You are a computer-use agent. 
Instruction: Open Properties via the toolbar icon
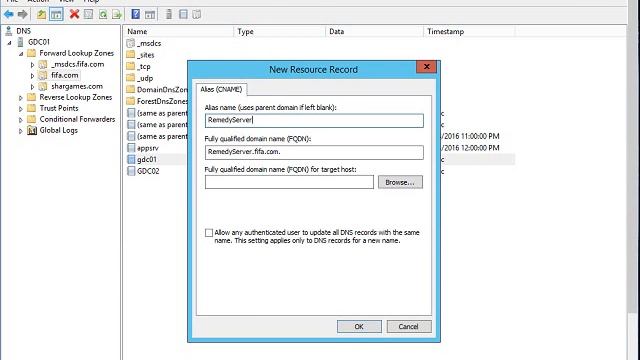[88, 14]
